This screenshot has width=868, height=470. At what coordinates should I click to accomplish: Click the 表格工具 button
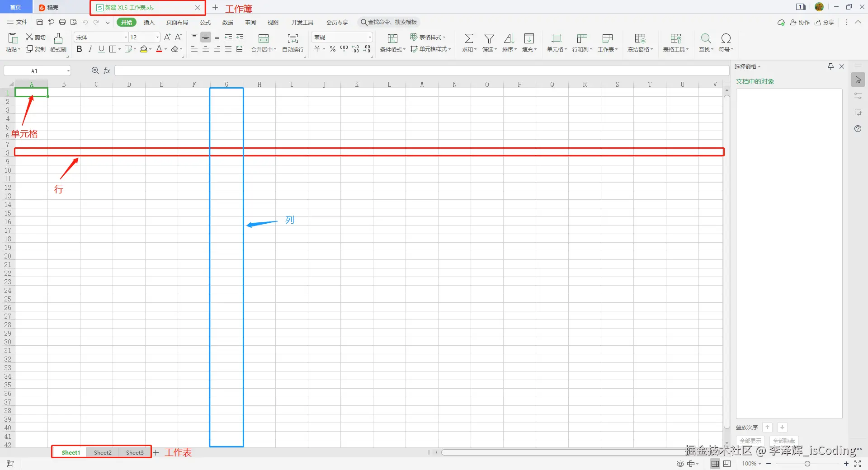click(x=676, y=43)
